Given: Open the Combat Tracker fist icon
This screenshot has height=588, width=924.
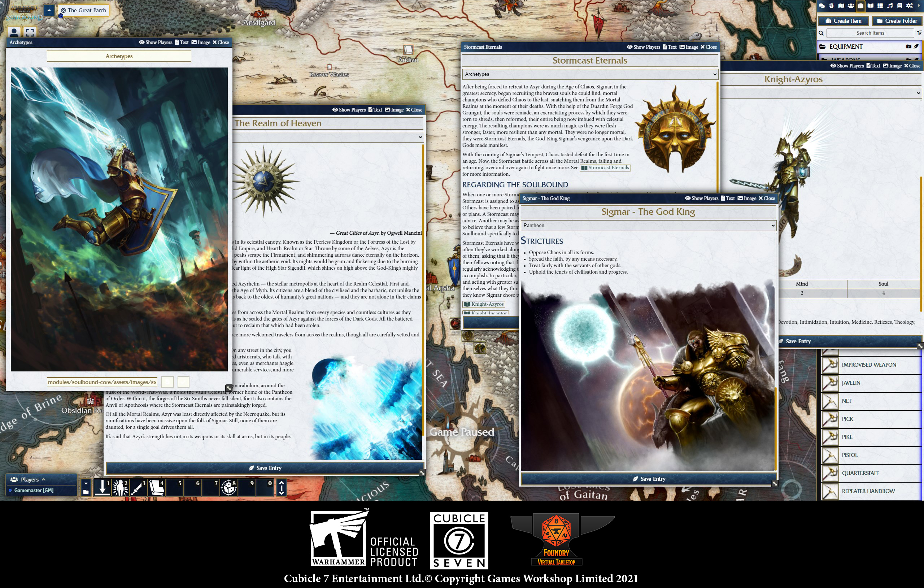Looking at the screenshot, I should [x=831, y=6].
